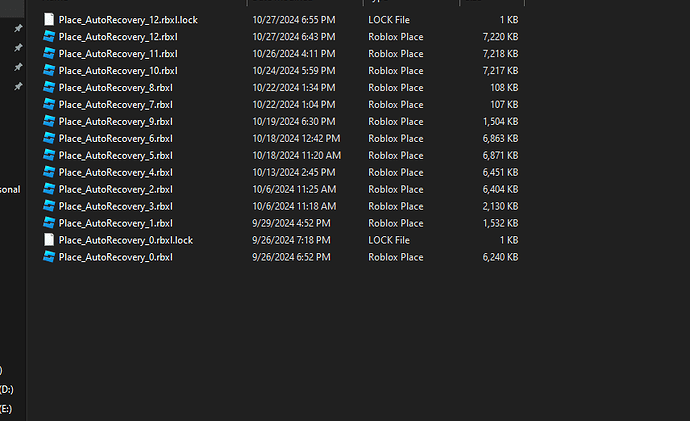The height and width of the screenshot is (421, 690).
Task: Click the Roblox icon beside Place_AutoRecovery_1.rbxl
Action: pyautogui.click(x=48, y=223)
